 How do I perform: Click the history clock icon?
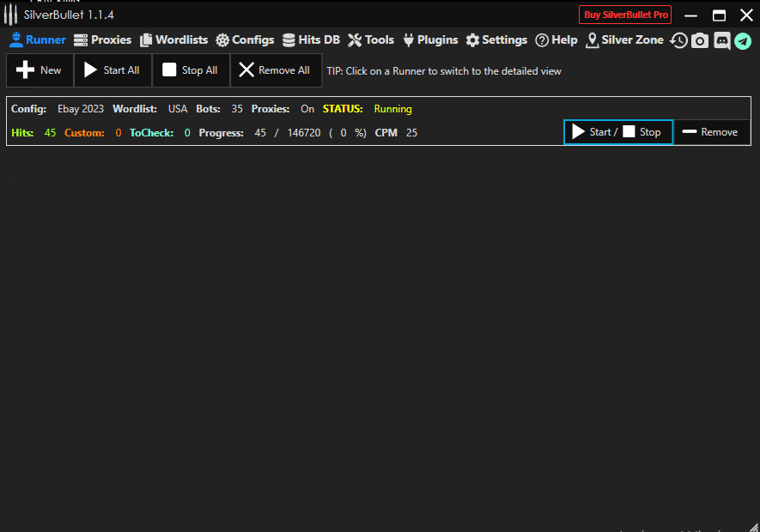pyautogui.click(x=678, y=40)
